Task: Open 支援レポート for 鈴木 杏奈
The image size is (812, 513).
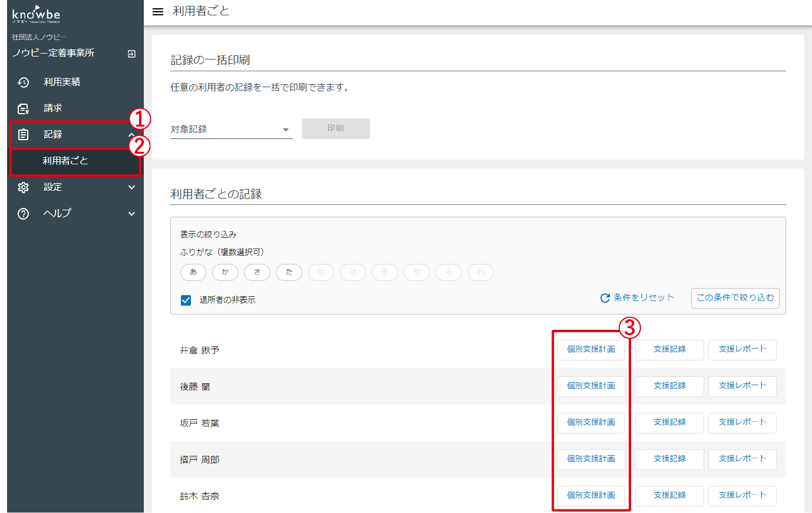Action: click(x=742, y=496)
